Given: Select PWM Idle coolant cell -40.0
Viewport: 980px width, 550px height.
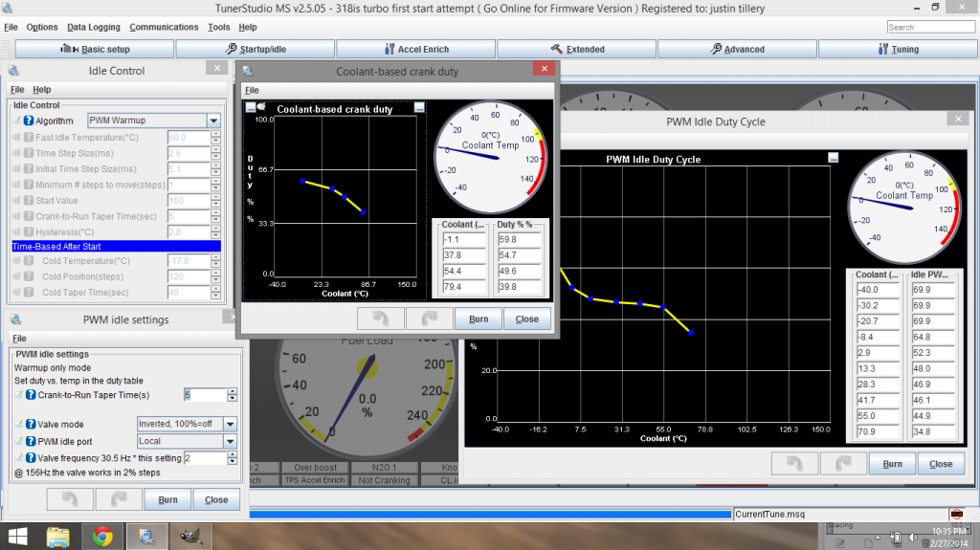Looking at the screenshot, I should click(x=879, y=290).
